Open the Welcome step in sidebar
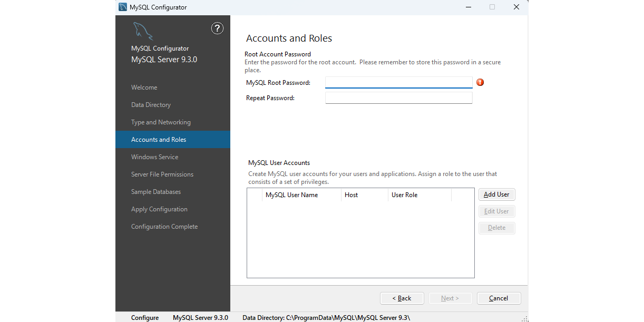This screenshot has height=322, width=644. pyautogui.click(x=144, y=87)
